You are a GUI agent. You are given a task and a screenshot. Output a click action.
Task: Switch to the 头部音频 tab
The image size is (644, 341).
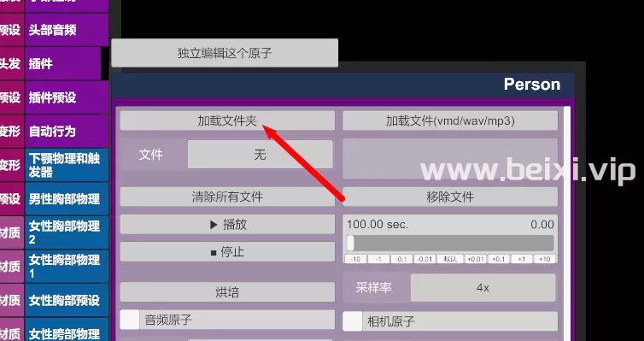[x=67, y=30]
